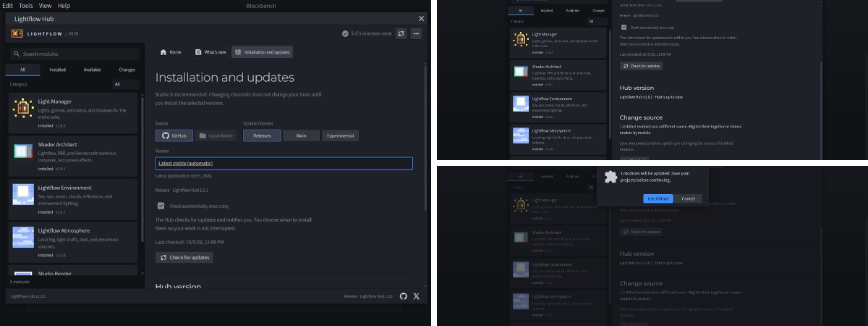Select the All filter tab in the full Hub window
The width and height of the screenshot is (868, 326).
[x=23, y=70]
